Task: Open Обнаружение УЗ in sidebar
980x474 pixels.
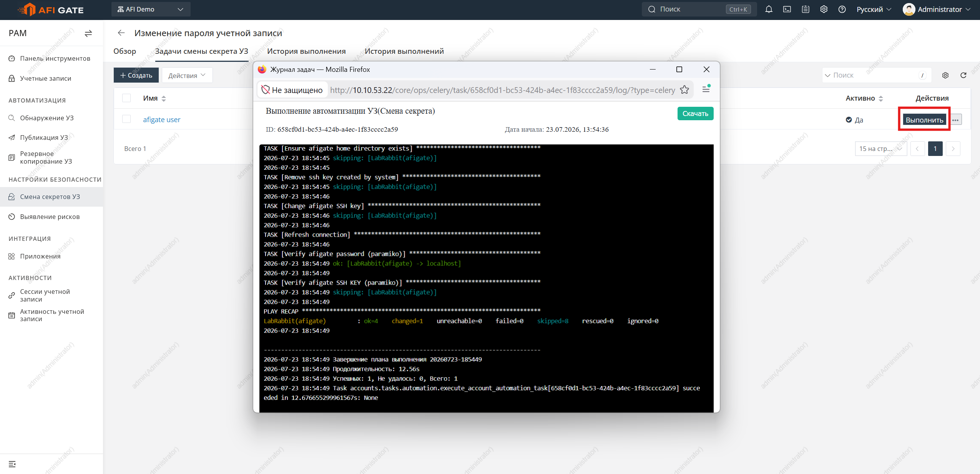Action: pos(51,118)
